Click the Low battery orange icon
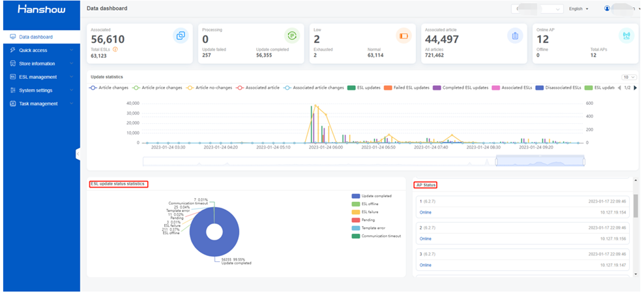This screenshot has width=644, height=299. pyautogui.click(x=403, y=36)
